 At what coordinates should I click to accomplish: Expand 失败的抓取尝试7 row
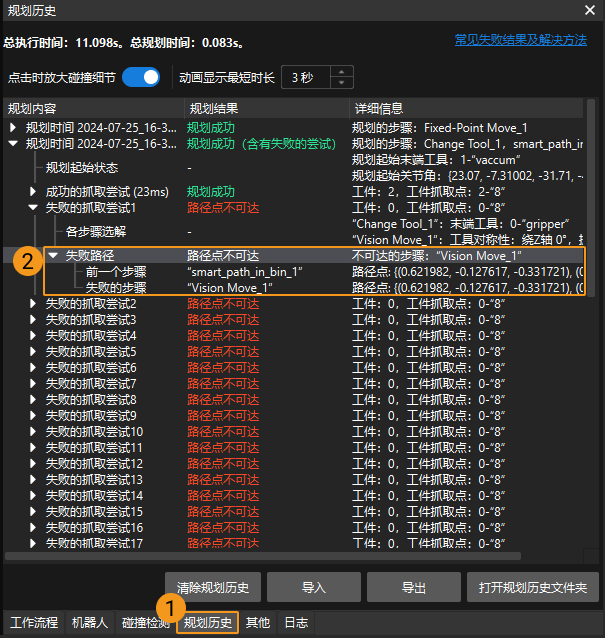point(33,383)
